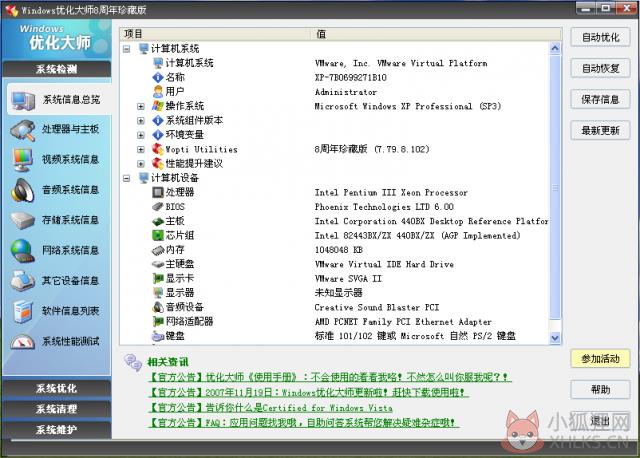The image size is (640, 458).
Task: Expand the 性能提升建议 tree node
Action: [141, 164]
